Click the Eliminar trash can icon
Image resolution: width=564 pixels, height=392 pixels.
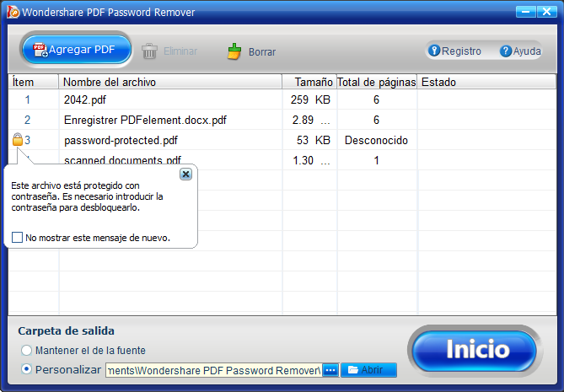click(x=149, y=51)
